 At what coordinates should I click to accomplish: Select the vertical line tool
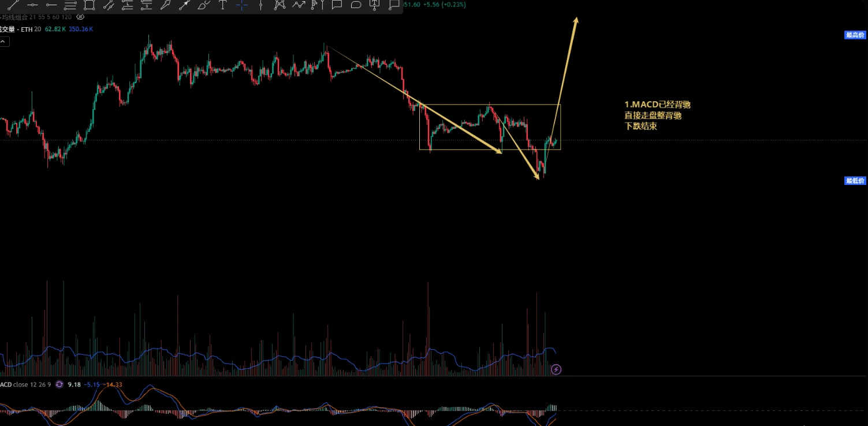pyautogui.click(x=260, y=5)
